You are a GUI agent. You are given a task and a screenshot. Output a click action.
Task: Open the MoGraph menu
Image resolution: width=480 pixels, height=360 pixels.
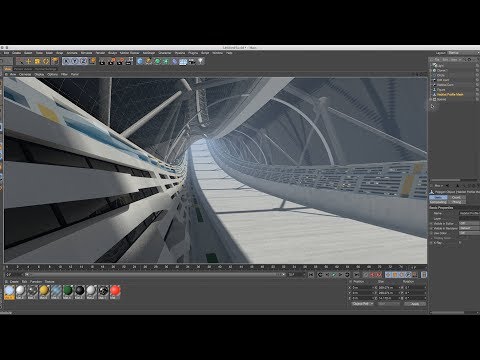click(149, 53)
